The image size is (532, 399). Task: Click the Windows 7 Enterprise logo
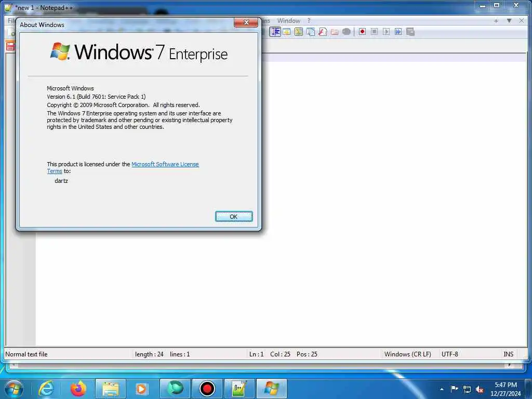pyautogui.click(x=139, y=52)
